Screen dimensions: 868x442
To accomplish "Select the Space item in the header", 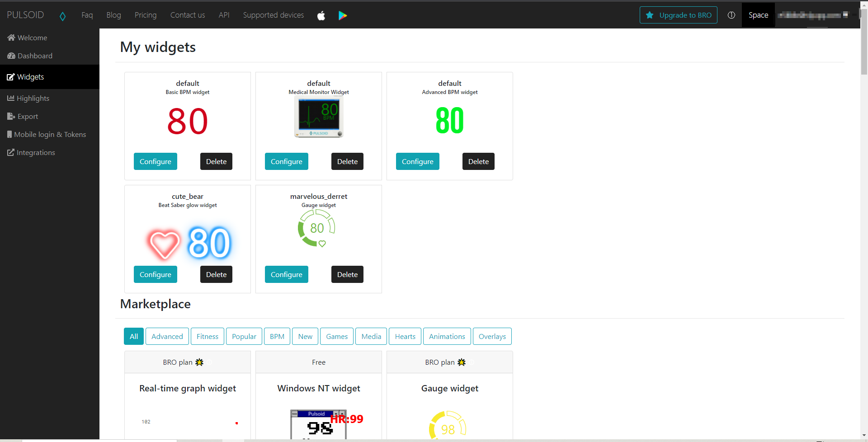I will point(758,15).
